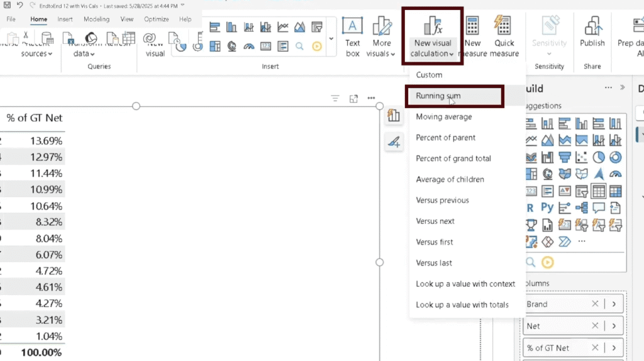Insert a gauge from the ribbon gallery
The width and height of the screenshot is (644, 361).
[248, 46]
